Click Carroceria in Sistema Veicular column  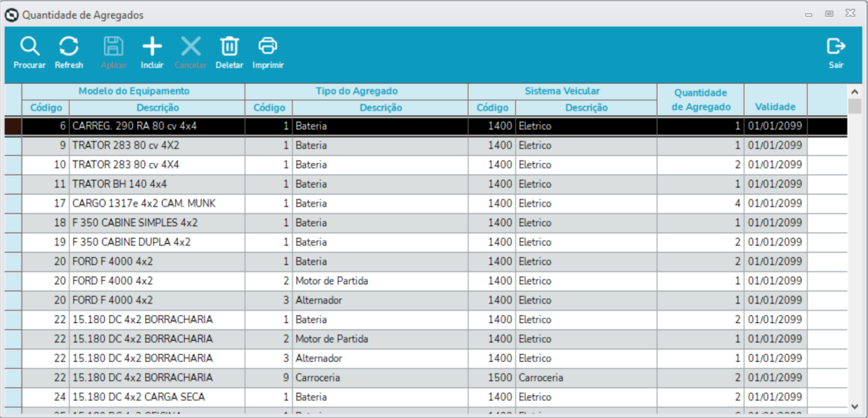[586, 378]
